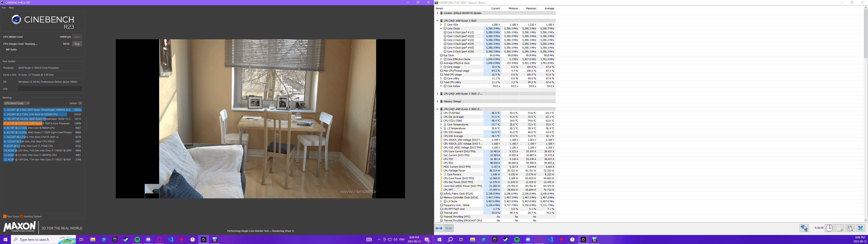Image resolution: width=868 pixels, height=244 pixels.
Task: Select the Core 5 Clock (perf #5/6) row
Action: pos(495,52)
